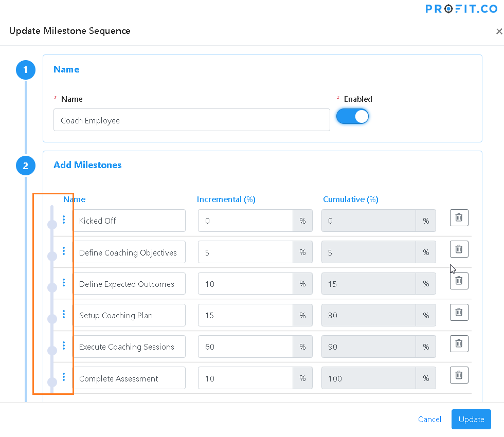The image size is (504, 437).
Task: Click the drag handle beside Kicked Off
Action: [63, 220]
